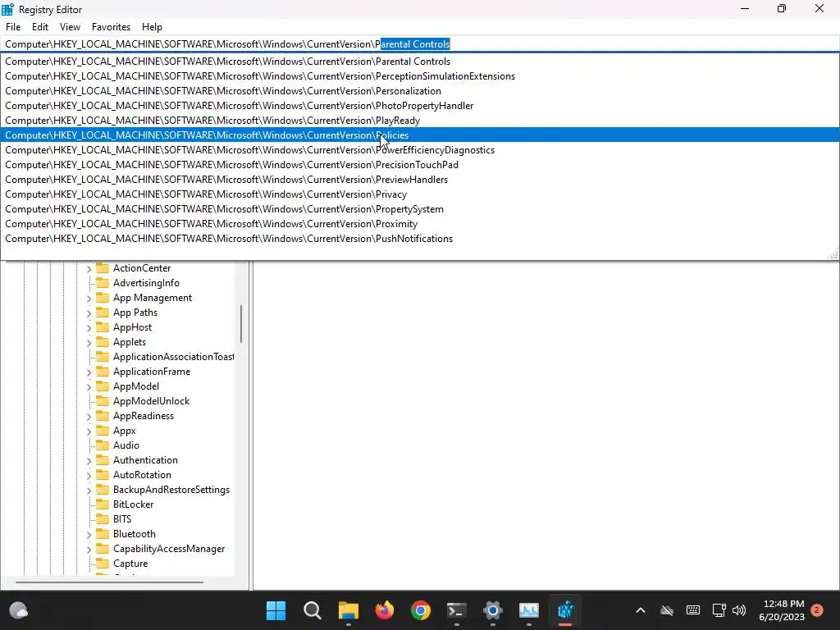
Task: Select the ActionCenter key label
Action: [x=142, y=268]
